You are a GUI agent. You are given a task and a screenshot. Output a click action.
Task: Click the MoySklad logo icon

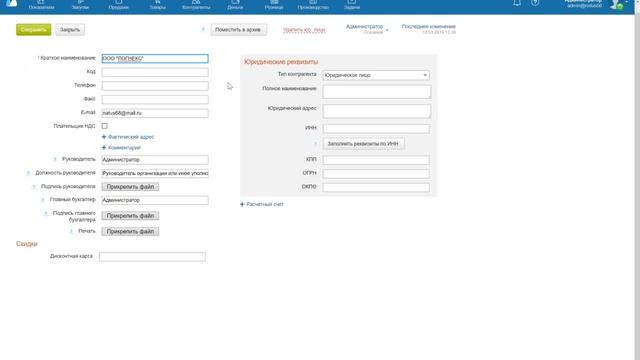(x=11, y=3)
